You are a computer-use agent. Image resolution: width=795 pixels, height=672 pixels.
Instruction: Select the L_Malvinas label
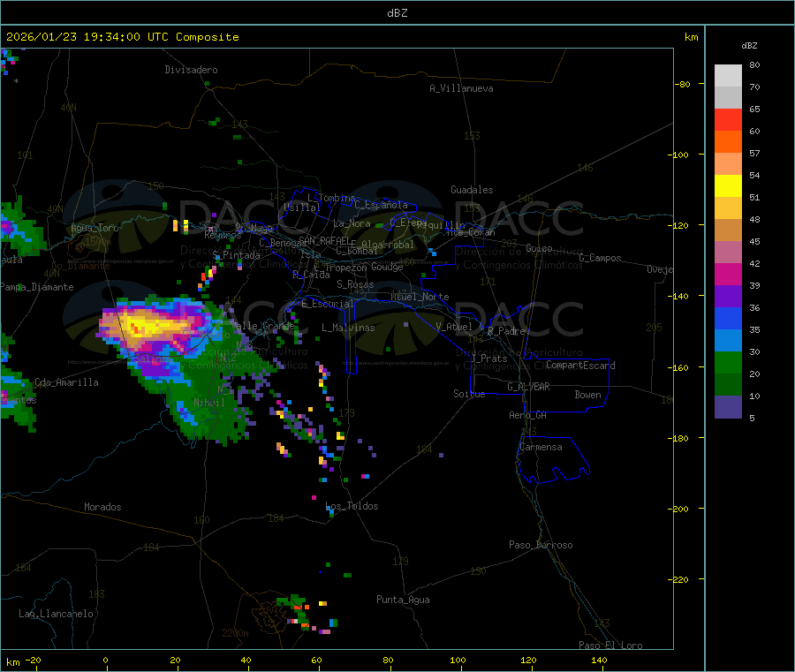click(348, 328)
